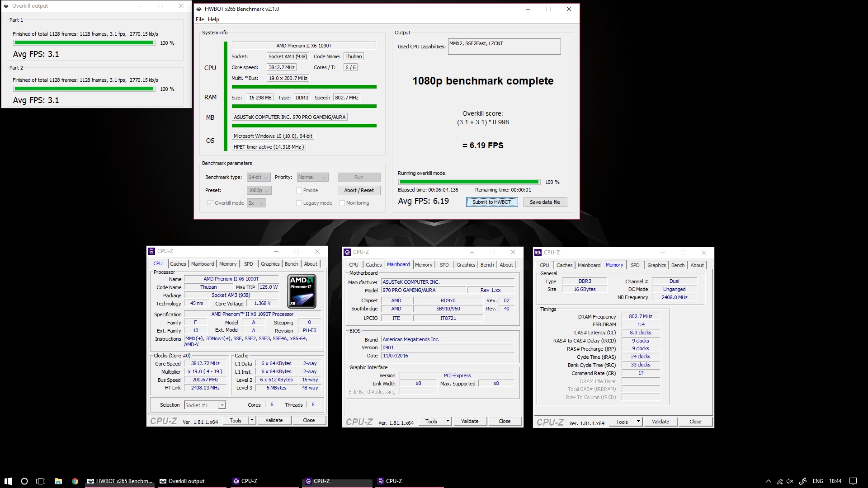This screenshot has width=868, height=488.
Task: Click the BIOS Version 0901 field
Action: click(x=448, y=347)
